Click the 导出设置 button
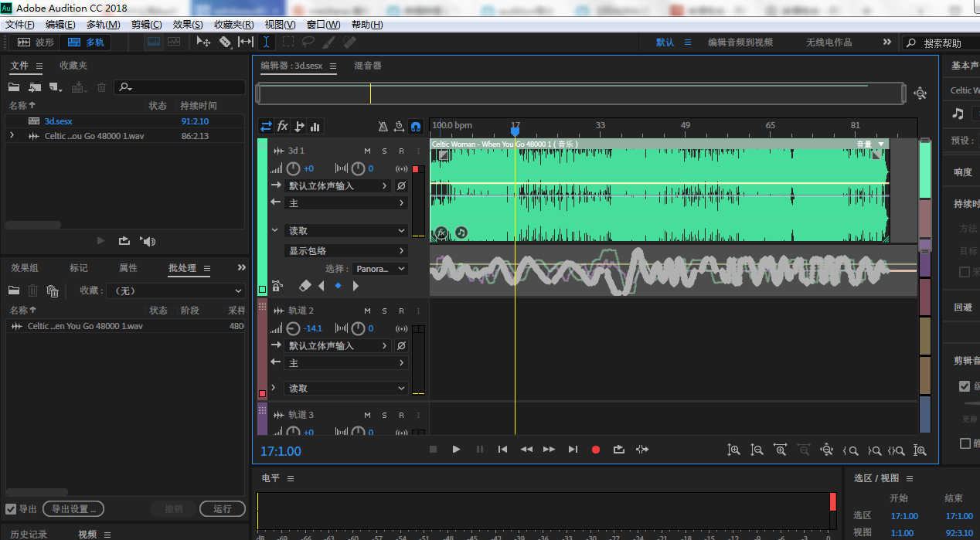Screen dimensions: 980x540 tap(73, 509)
